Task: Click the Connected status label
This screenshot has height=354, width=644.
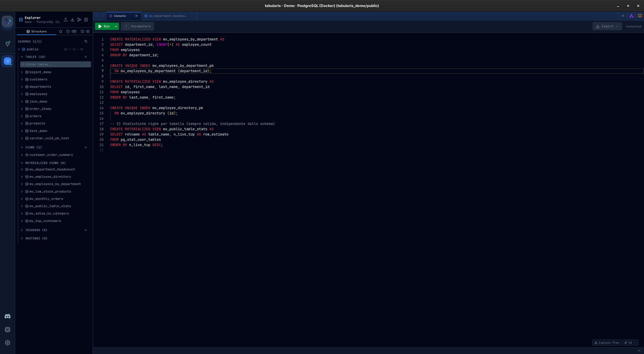Action: coord(633,27)
